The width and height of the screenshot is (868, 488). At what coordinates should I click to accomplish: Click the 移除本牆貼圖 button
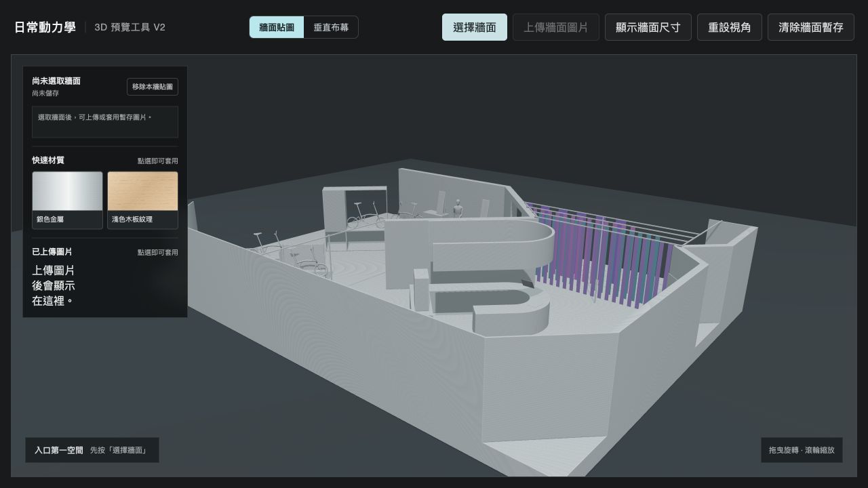153,87
